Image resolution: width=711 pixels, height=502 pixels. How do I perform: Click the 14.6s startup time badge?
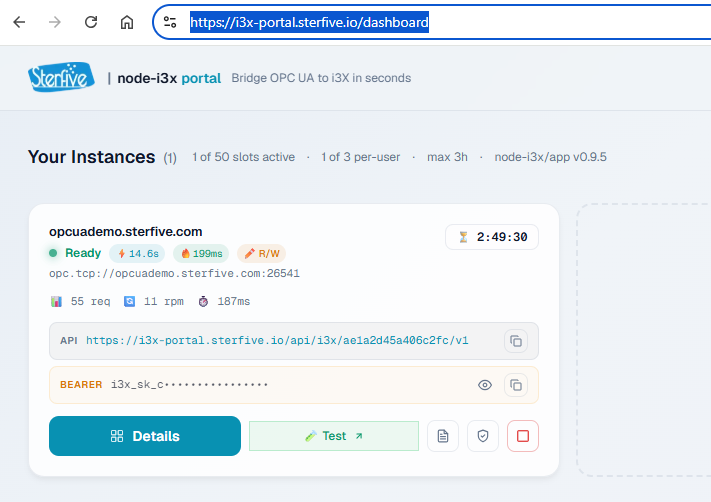pos(137,253)
